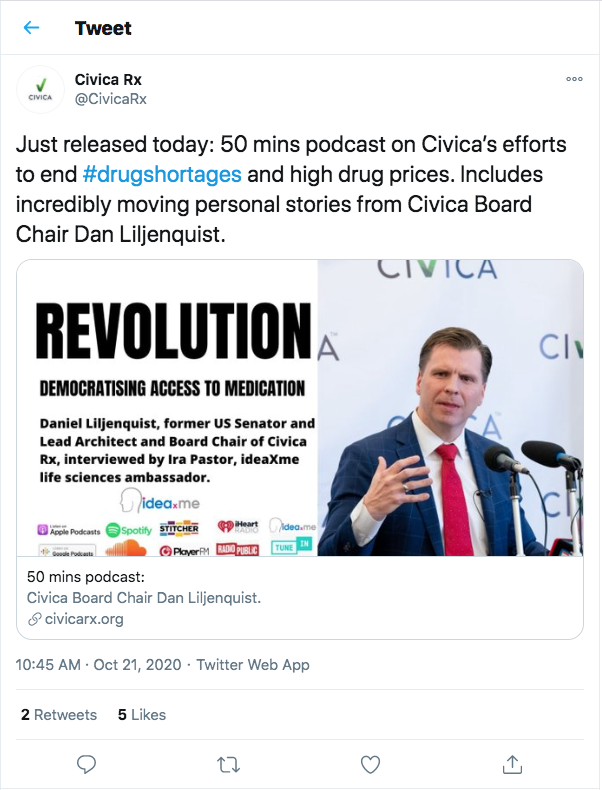Image resolution: width=602 pixels, height=790 pixels.
Task: Click the TuneIn logo
Action: point(285,547)
